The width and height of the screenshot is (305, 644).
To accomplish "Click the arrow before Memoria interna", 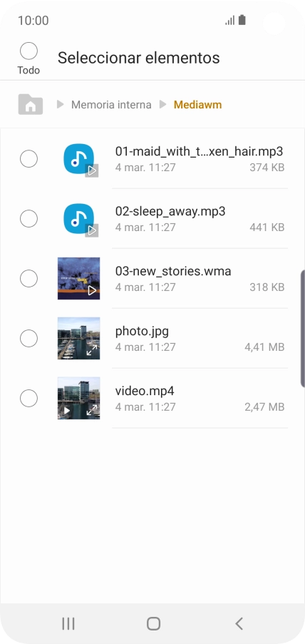I will tap(61, 105).
